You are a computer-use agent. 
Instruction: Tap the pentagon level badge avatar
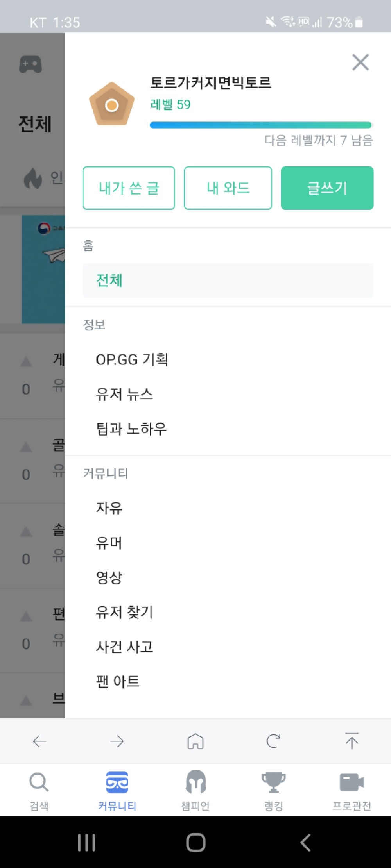tap(112, 104)
